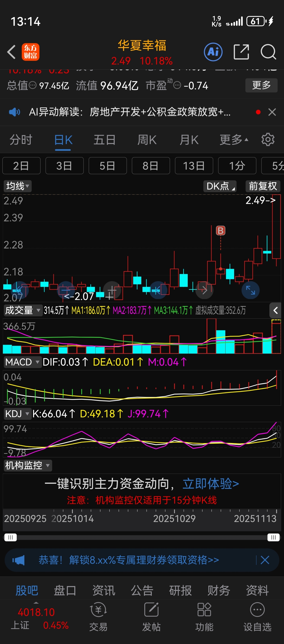Screen dimensions: 284x644
Task: Zoom in chart with plus control
Action: tap(112, 290)
